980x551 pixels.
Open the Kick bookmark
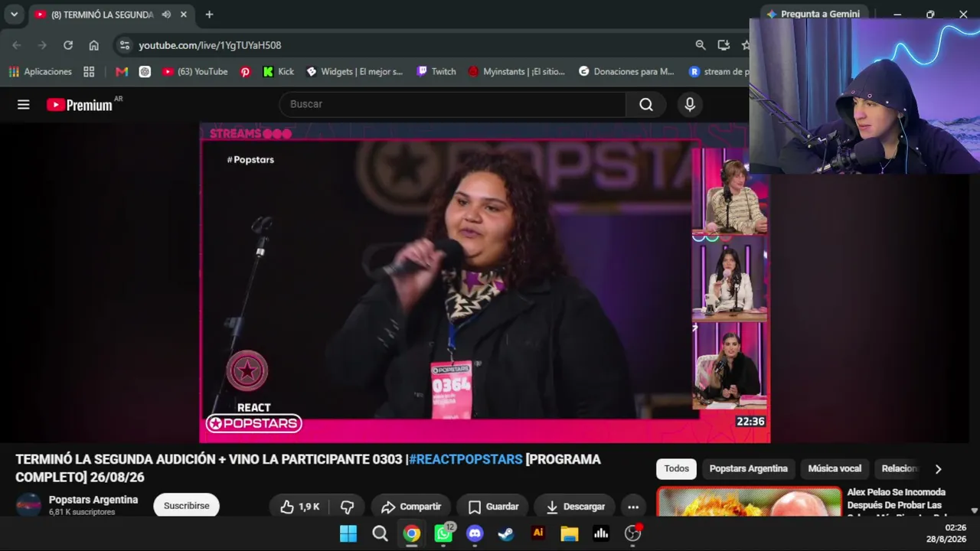(278, 71)
